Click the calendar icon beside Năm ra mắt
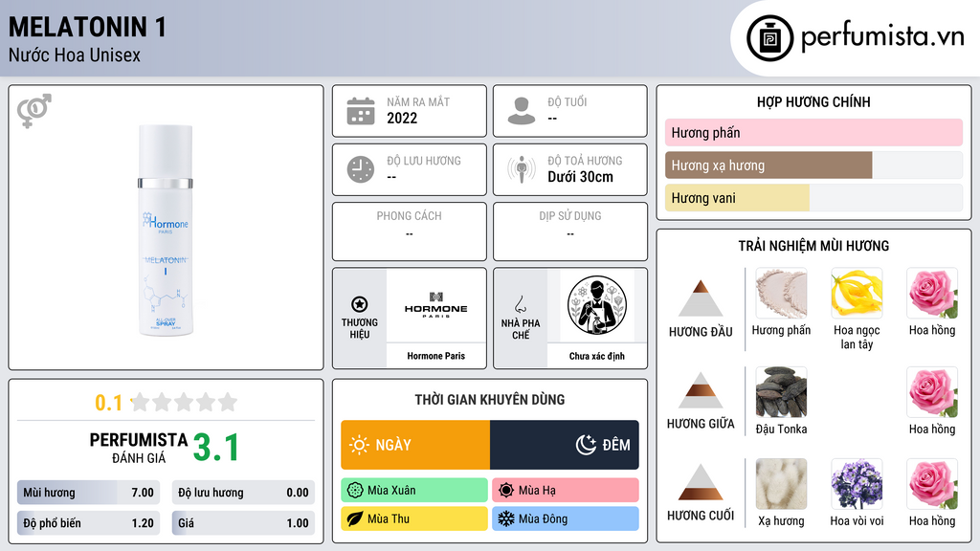This screenshot has width=980, height=551. (x=361, y=111)
